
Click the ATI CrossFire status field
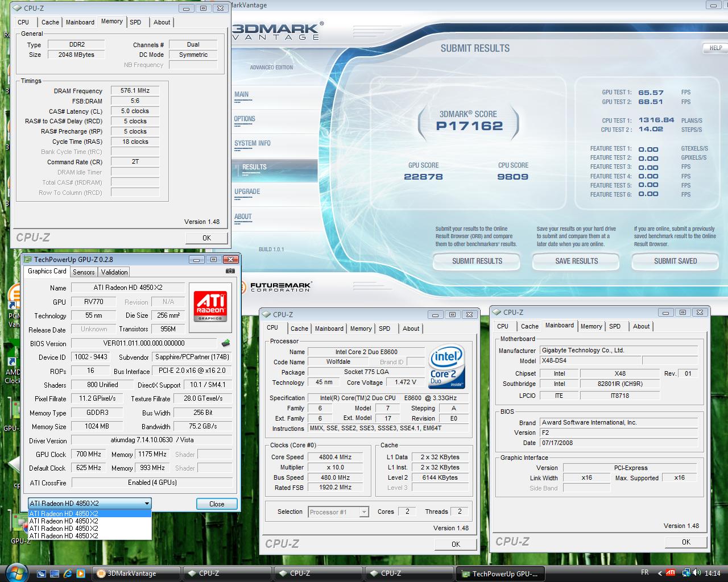click(x=152, y=483)
